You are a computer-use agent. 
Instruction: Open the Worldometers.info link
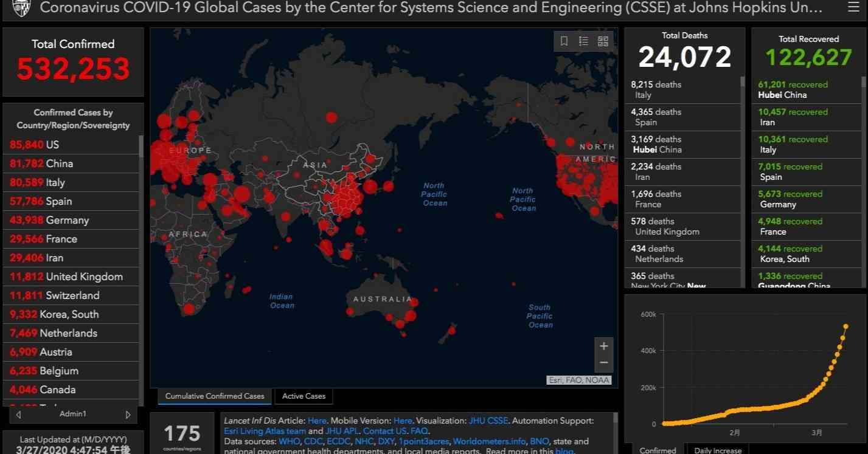click(x=489, y=441)
